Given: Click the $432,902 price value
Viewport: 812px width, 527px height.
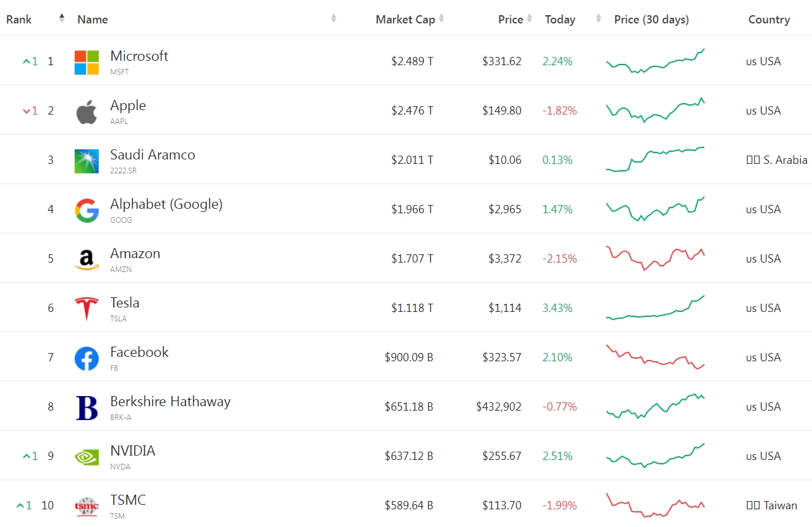Looking at the screenshot, I should point(499,407).
